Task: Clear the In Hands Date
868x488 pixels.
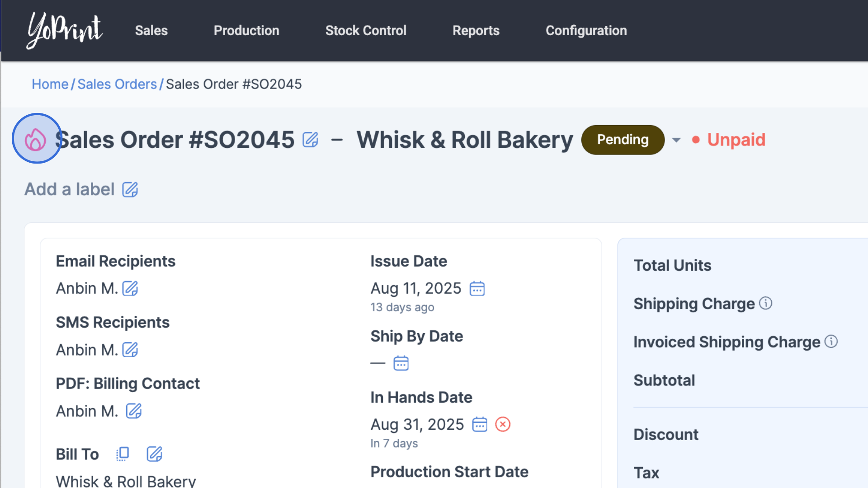Action: pos(503,424)
